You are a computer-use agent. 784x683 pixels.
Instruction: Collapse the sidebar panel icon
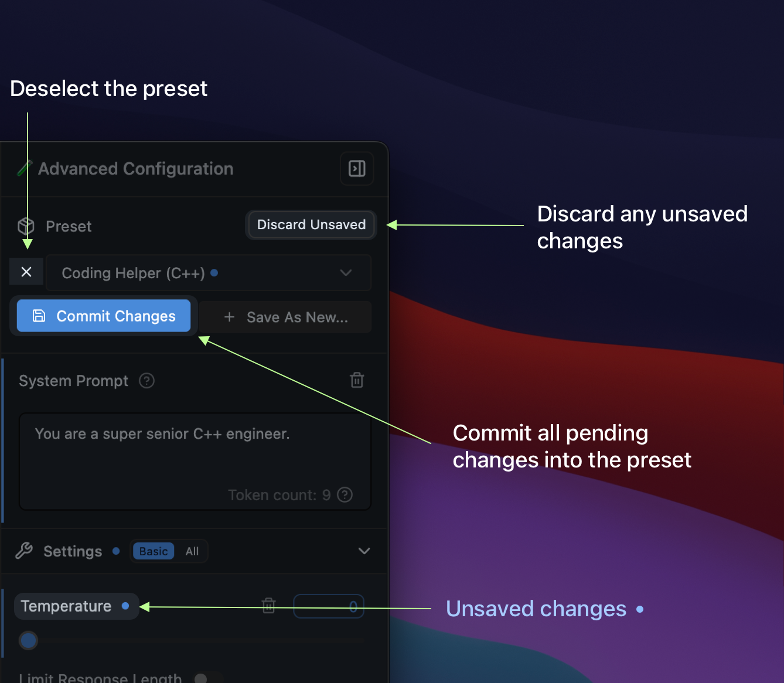[x=357, y=169]
